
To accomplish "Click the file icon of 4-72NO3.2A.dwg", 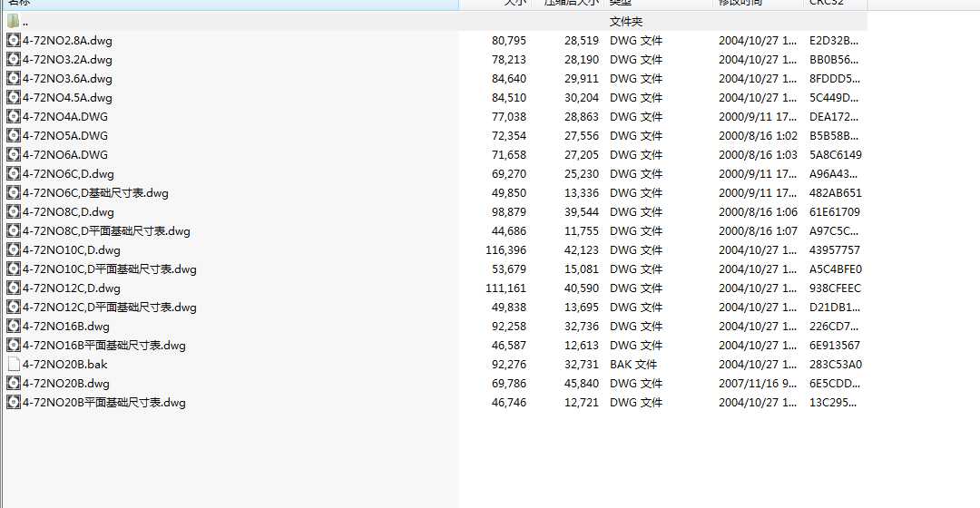I will (13, 59).
